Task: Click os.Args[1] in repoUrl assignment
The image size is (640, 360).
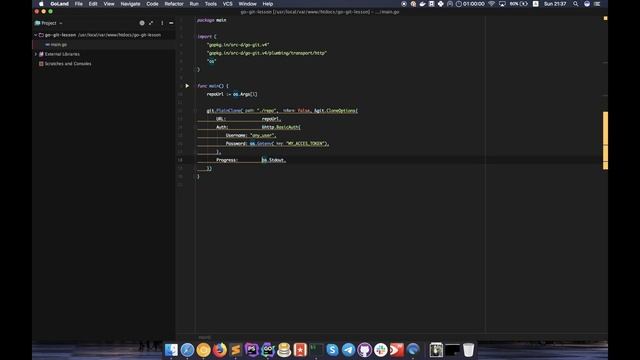Action: pyautogui.click(x=245, y=94)
